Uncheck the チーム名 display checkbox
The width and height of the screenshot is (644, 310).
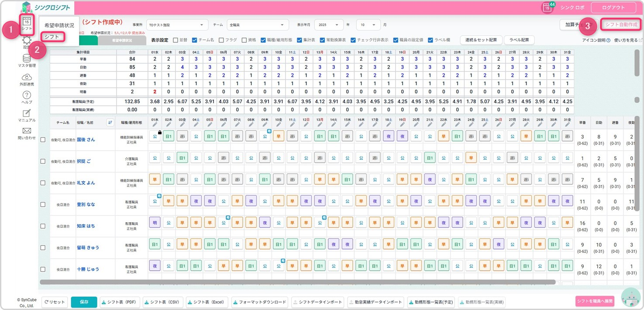(195, 40)
